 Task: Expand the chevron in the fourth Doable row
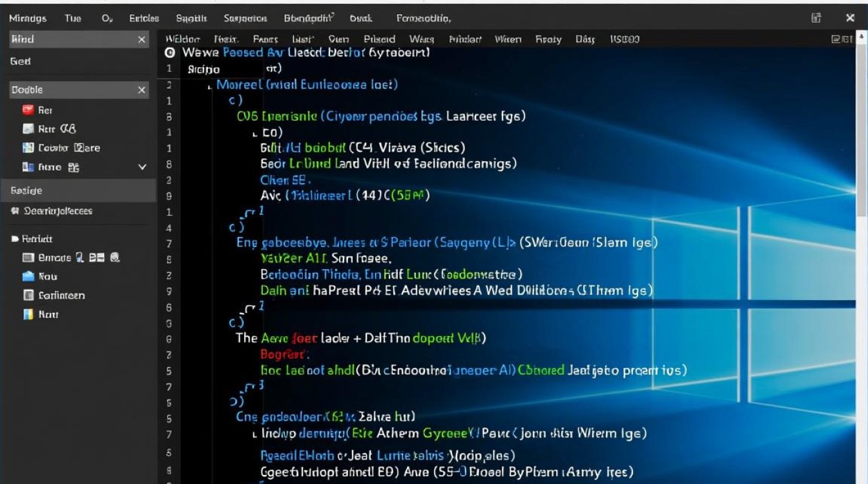142,167
